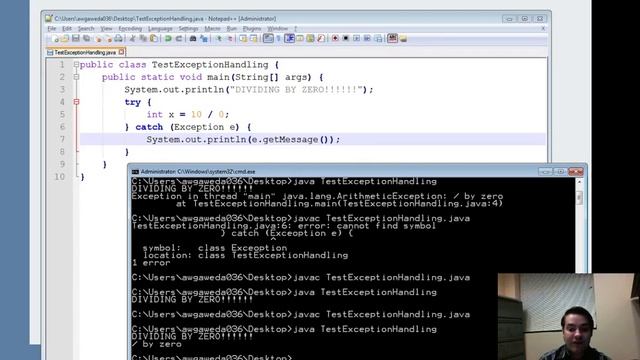
Task: Click the menu bar X to close document
Action: [x=543, y=29]
